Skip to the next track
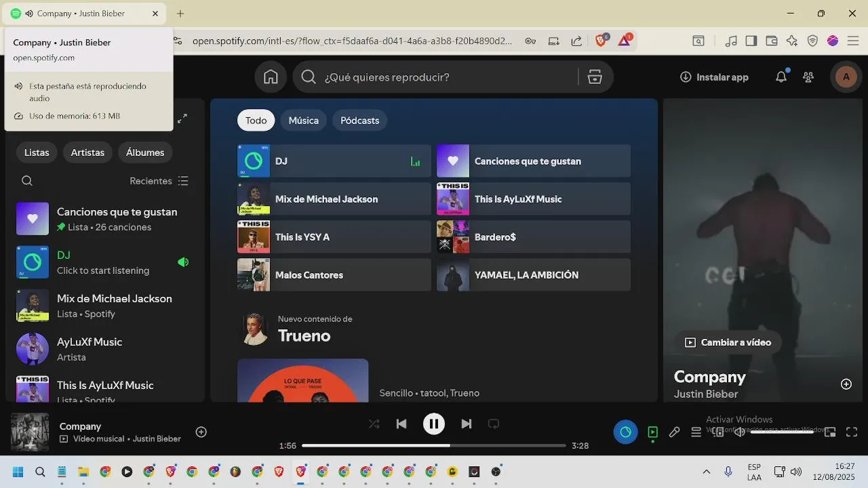Image resolution: width=868 pixels, height=488 pixels. click(x=466, y=424)
